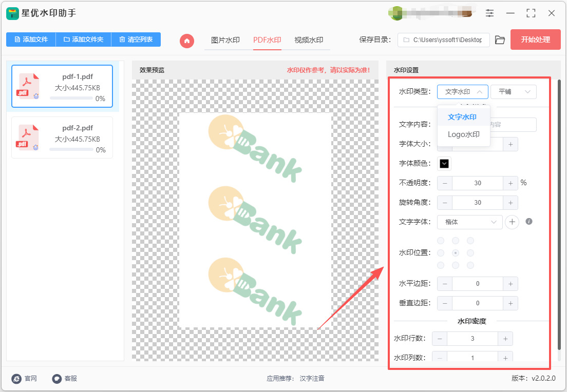Open the settings sliders icon in title bar
The width and height of the screenshot is (567, 392).
[x=489, y=13]
